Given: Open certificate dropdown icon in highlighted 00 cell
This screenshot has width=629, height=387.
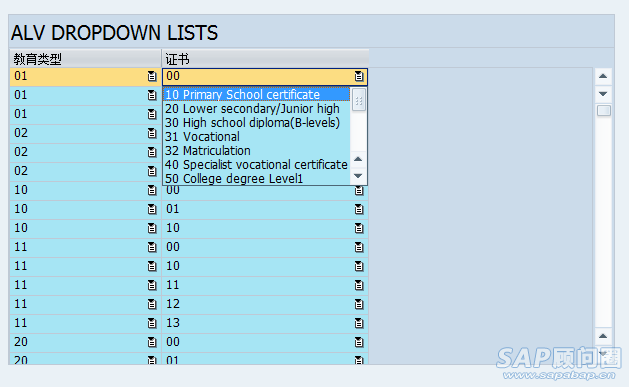Looking at the screenshot, I should [x=359, y=76].
